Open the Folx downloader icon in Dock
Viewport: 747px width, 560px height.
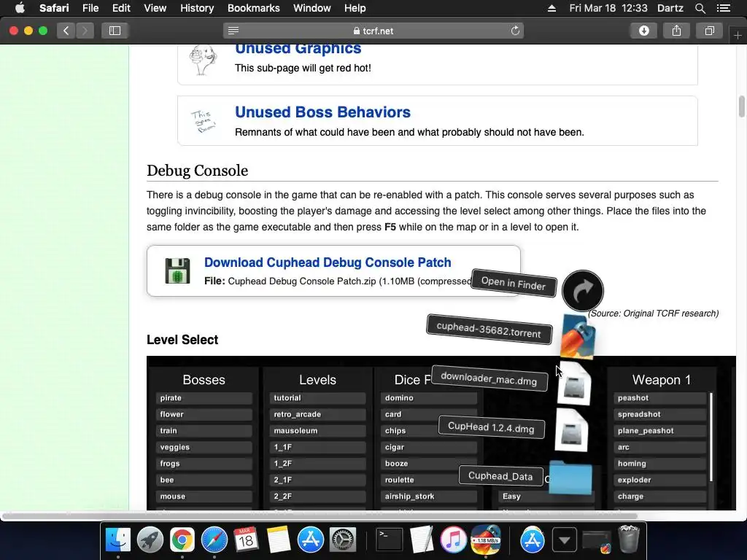click(x=485, y=540)
